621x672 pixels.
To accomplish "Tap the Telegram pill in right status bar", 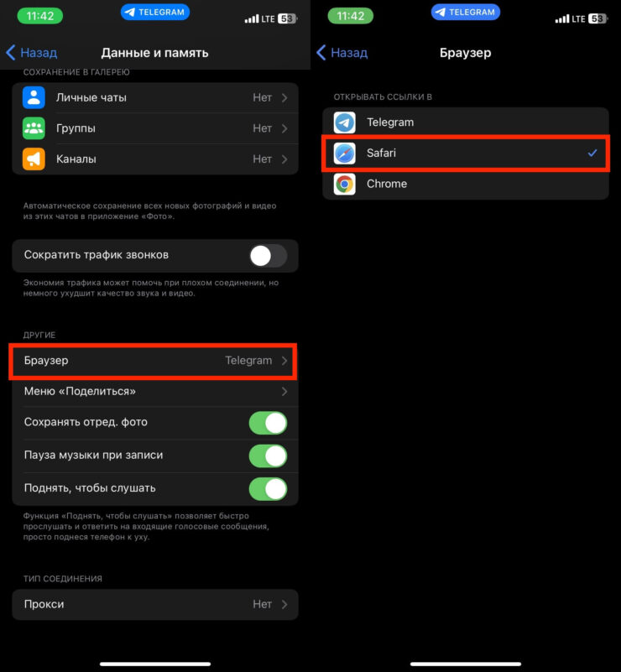I will point(466,12).
